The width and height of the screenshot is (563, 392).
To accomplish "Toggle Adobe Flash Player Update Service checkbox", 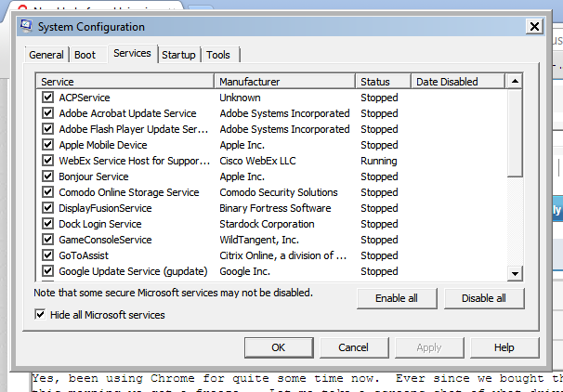I will pyautogui.click(x=47, y=128).
